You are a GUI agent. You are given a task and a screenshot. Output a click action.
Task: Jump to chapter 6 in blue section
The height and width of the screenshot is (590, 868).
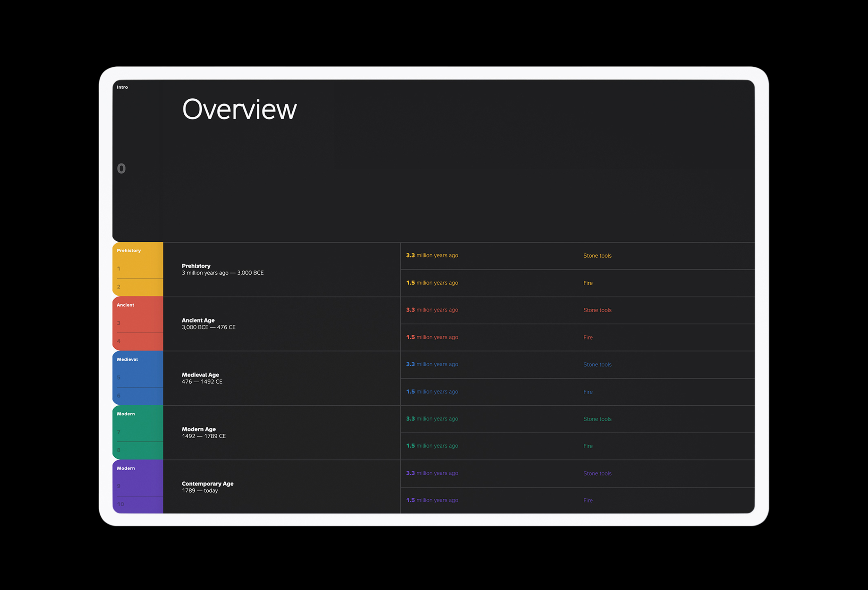pos(119,396)
